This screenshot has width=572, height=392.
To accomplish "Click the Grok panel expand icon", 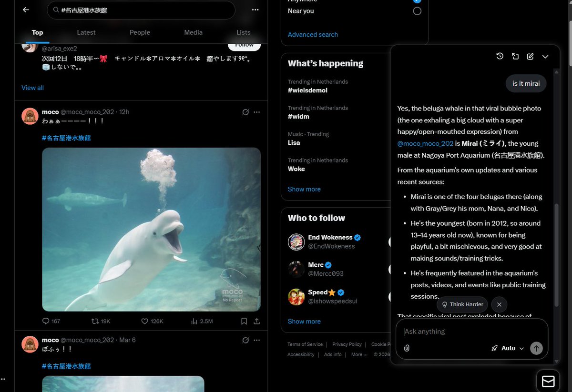I will [x=515, y=56].
